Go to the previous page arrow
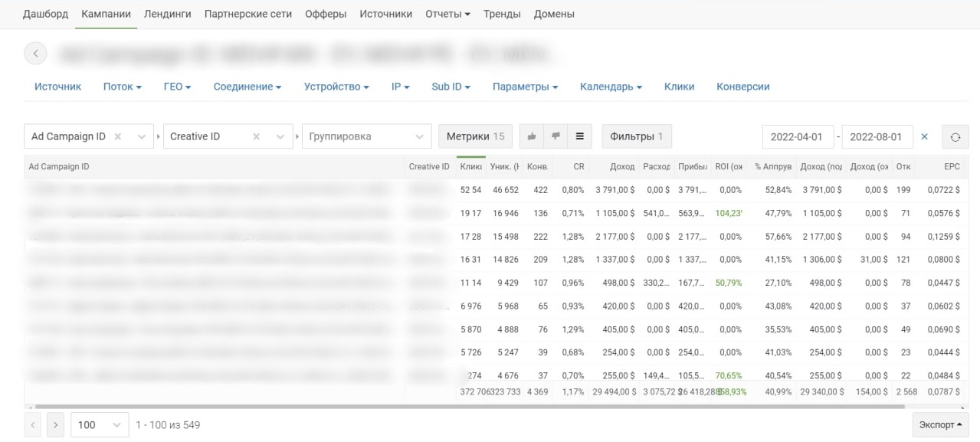Viewport: 980px width, 442px height. pos(34,424)
